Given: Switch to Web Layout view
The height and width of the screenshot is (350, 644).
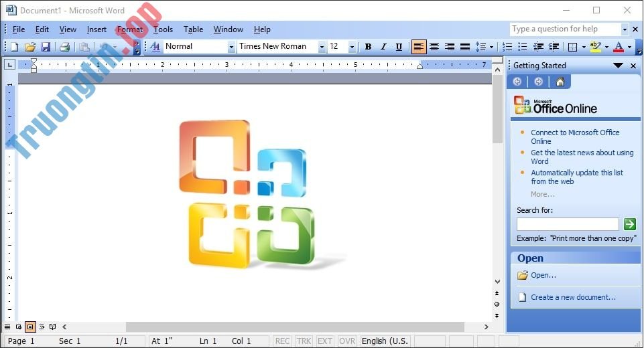Looking at the screenshot, I should (19, 327).
